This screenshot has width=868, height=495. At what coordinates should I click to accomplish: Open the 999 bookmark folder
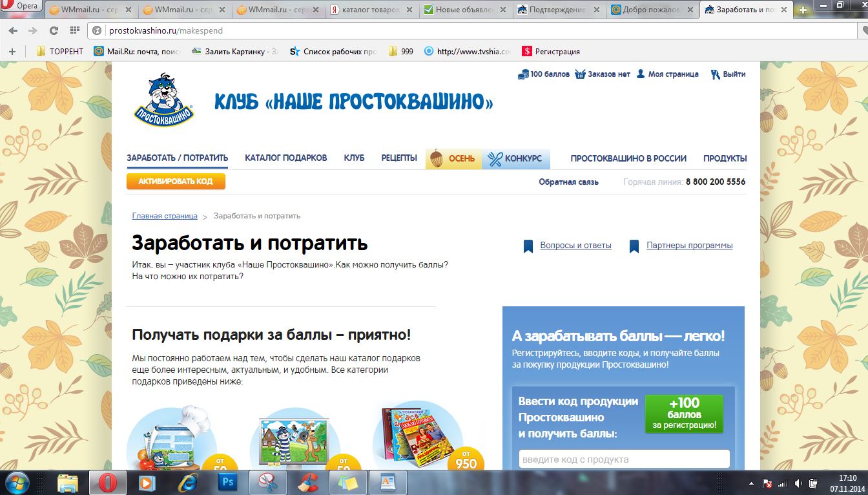(x=400, y=51)
